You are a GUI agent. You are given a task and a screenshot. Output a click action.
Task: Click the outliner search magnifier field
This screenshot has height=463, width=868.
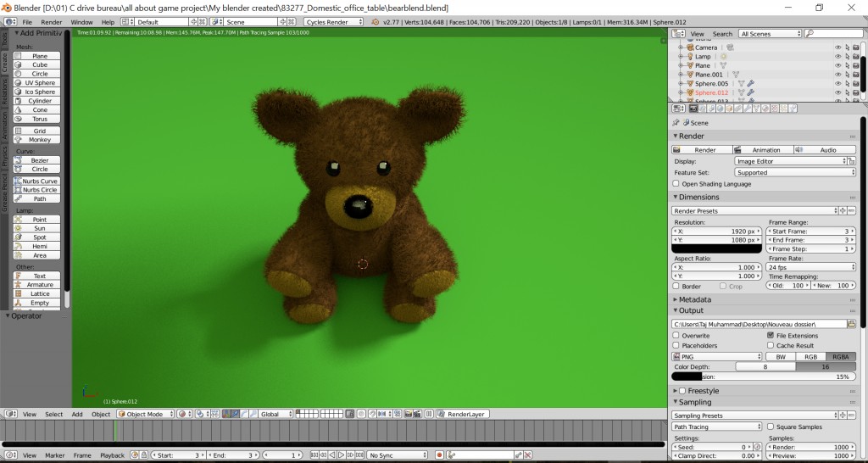[833, 34]
